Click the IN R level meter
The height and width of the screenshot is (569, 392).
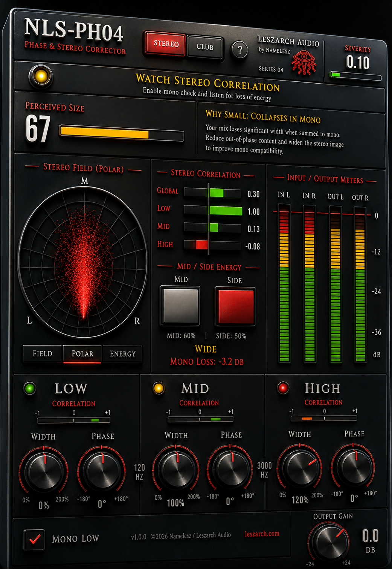309,284
